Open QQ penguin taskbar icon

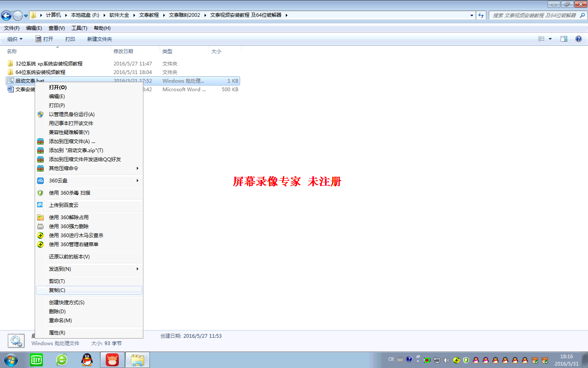pyautogui.click(x=87, y=360)
